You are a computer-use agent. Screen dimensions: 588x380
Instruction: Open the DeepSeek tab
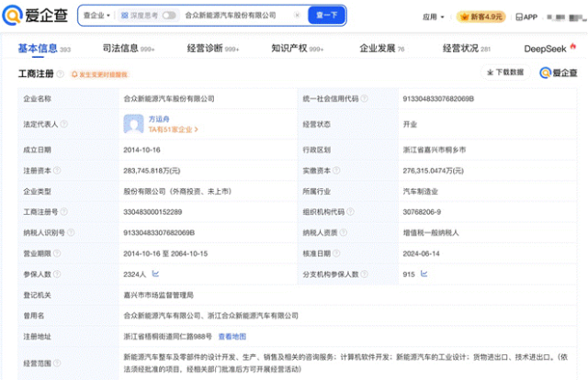click(x=548, y=48)
